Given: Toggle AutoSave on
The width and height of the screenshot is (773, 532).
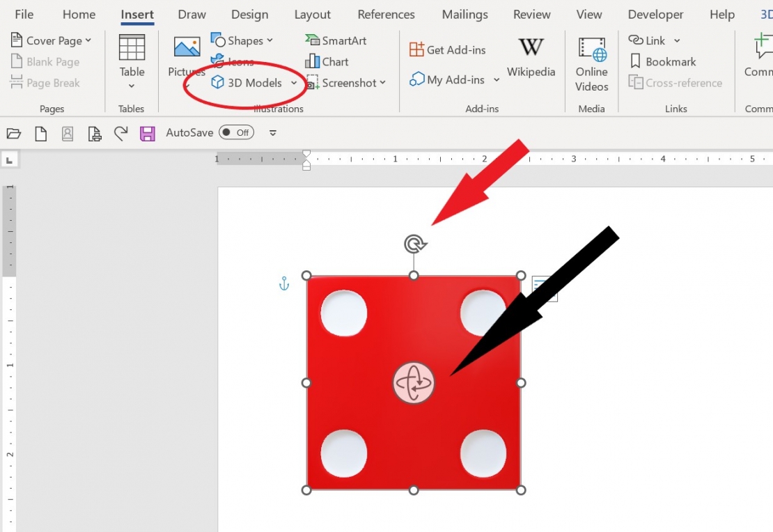Looking at the screenshot, I should (235, 132).
